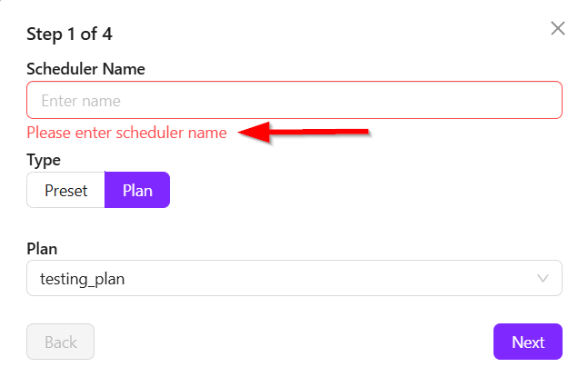Select the Preset type option

coord(66,190)
